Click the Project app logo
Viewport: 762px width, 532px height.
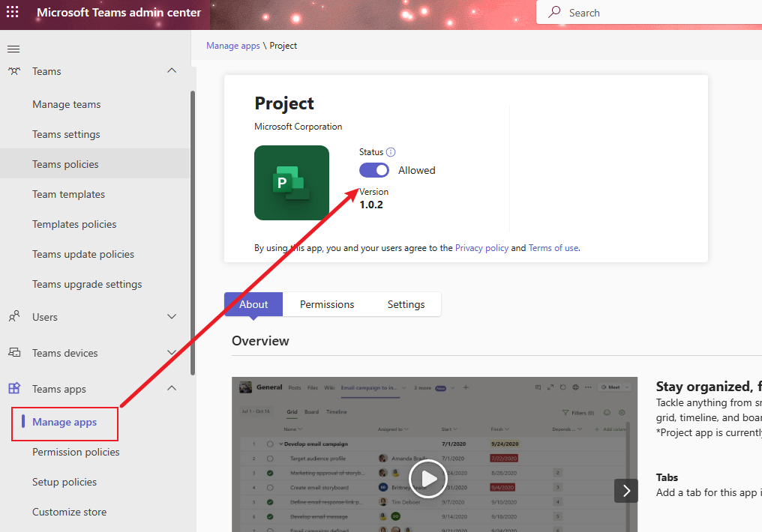pyautogui.click(x=292, y=183)
